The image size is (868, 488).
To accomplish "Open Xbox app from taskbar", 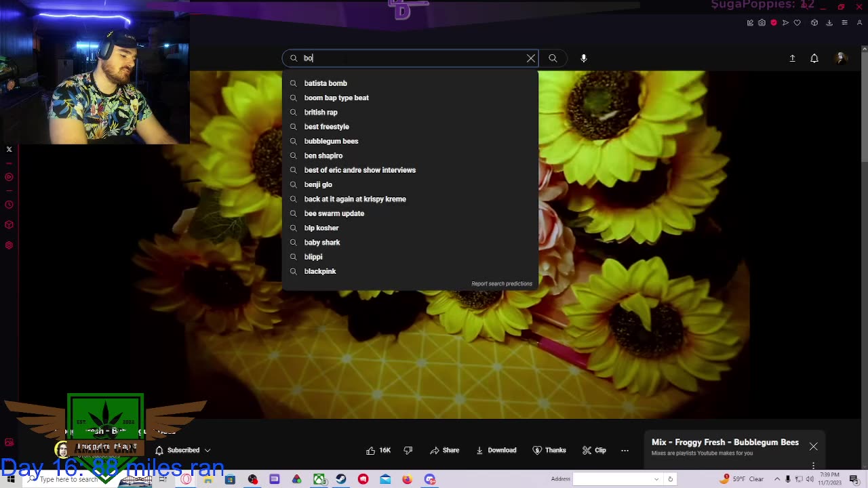I will [x=319, y=479].
